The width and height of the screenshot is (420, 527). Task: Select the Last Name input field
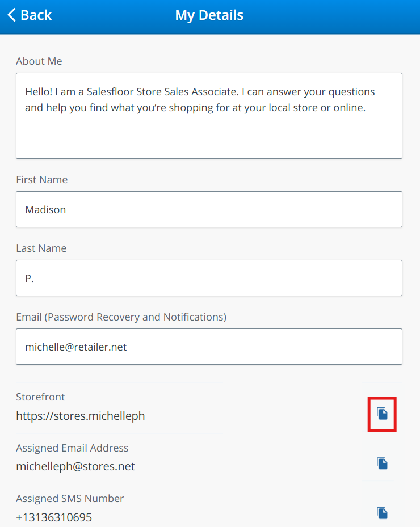pyautogui.click(x=209, y=278)
